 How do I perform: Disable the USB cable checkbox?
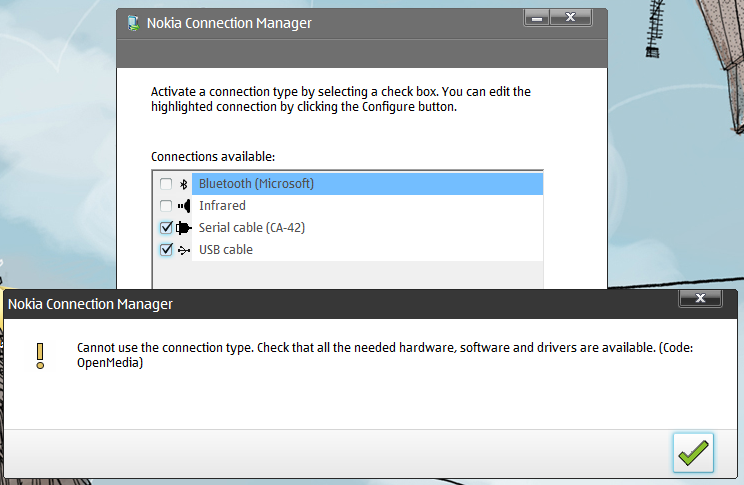click(166, 250)
